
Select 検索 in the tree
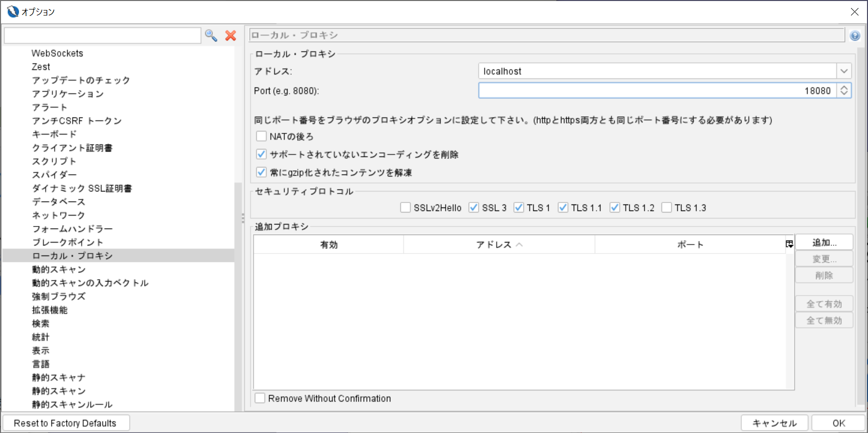coord(41,323)
